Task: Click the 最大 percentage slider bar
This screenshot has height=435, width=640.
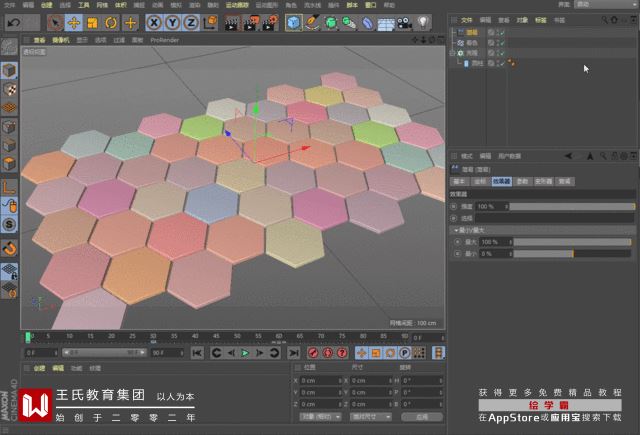Action: (x=574, y=242)
